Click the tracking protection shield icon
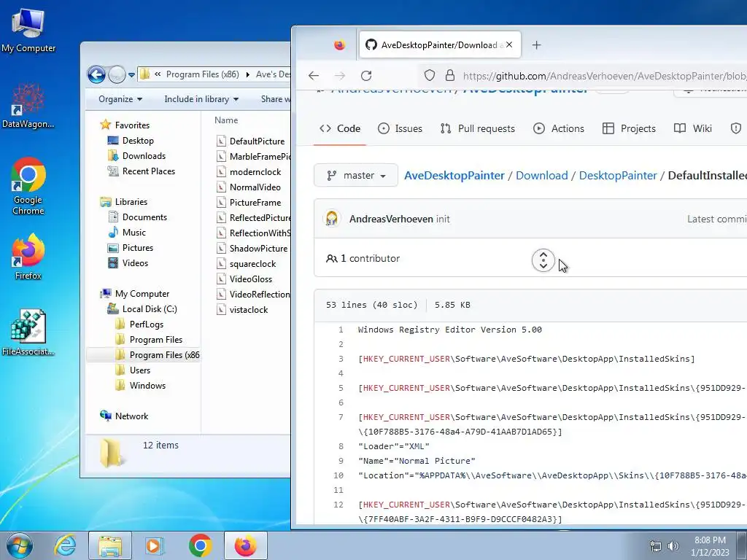 tap(430, 75)
